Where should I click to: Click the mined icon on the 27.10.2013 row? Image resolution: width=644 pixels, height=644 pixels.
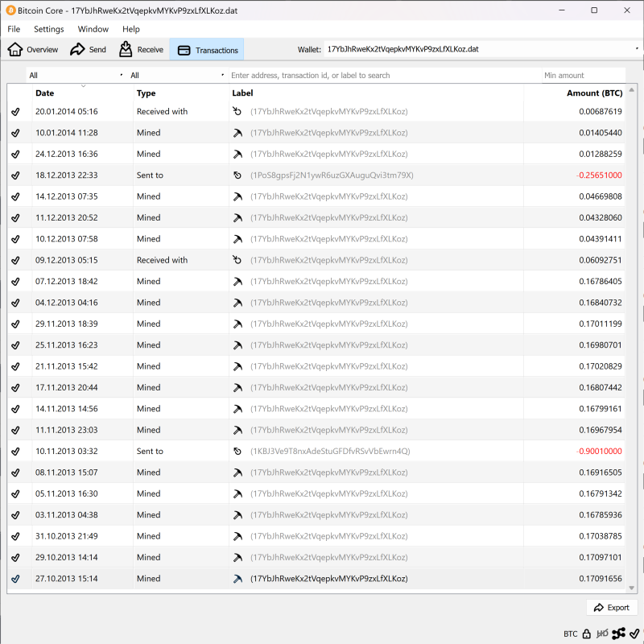coord(237,579)
